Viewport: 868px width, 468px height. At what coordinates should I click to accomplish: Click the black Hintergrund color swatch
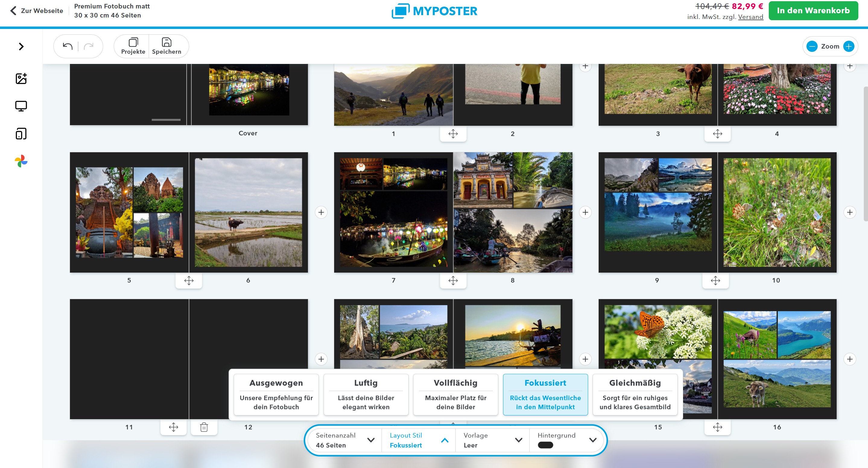545,445
